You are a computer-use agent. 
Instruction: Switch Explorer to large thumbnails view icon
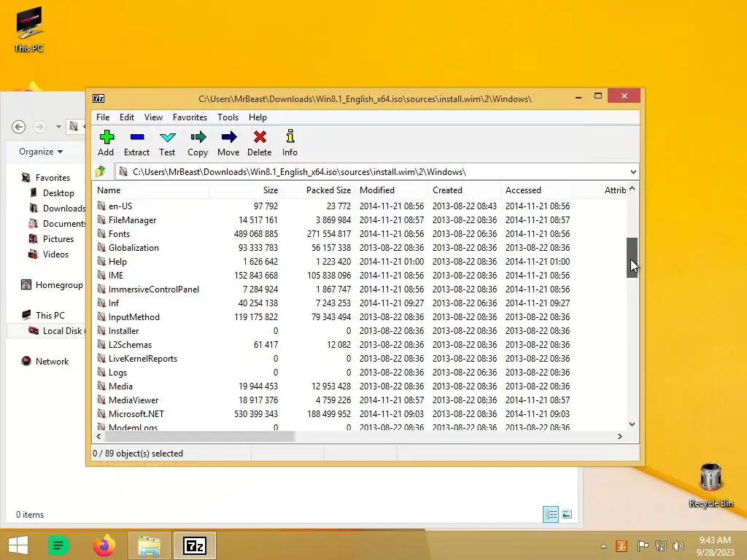click(x=566, y=514)
